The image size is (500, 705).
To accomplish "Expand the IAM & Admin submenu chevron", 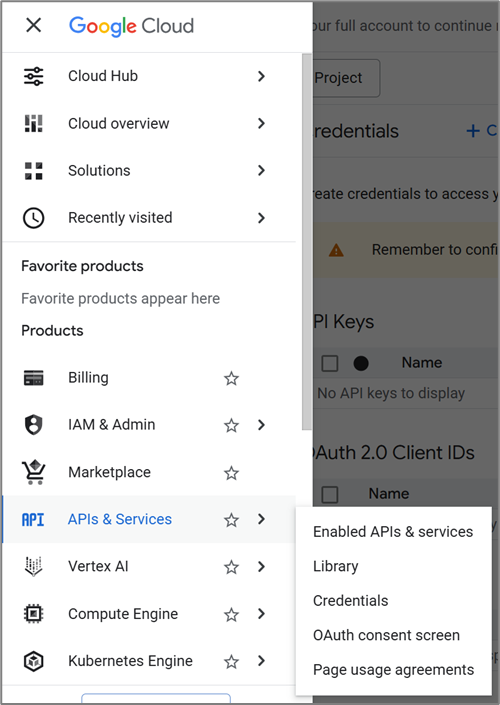I will [261, 425].
